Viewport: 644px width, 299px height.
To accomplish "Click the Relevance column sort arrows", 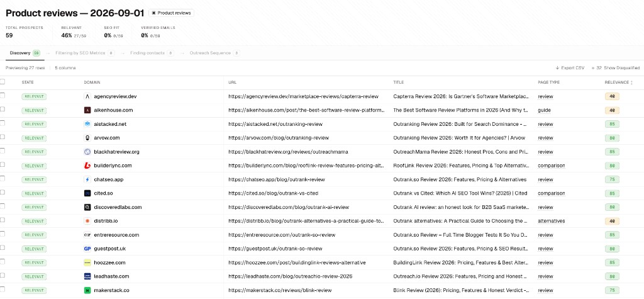I will pyautogui.click(x=631, y=82).
